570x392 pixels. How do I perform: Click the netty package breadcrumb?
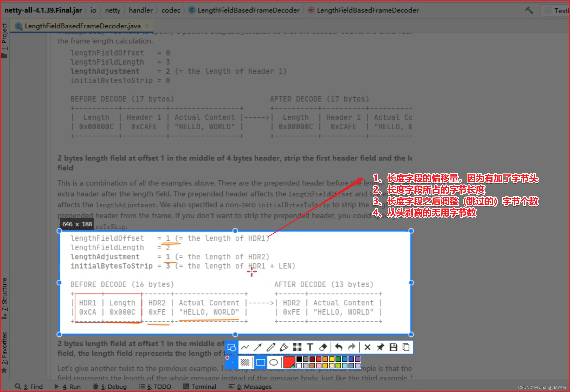coord(113,10)
